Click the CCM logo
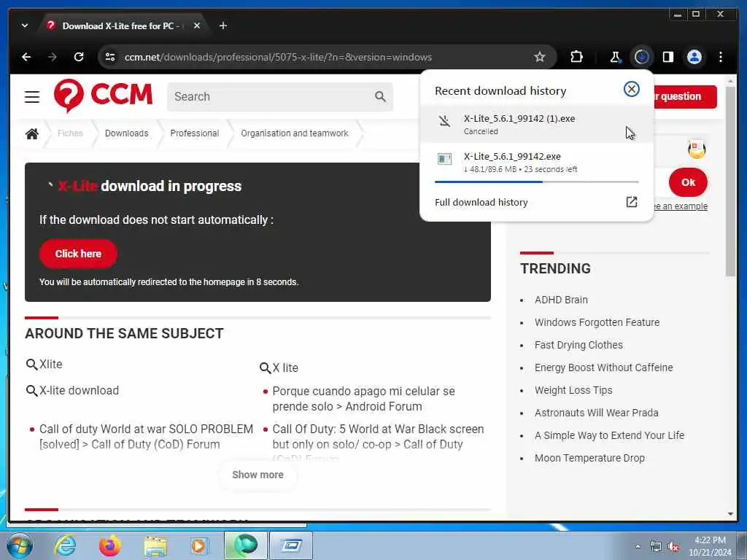This screenshot has width=747, height=560. coord(103,96)
